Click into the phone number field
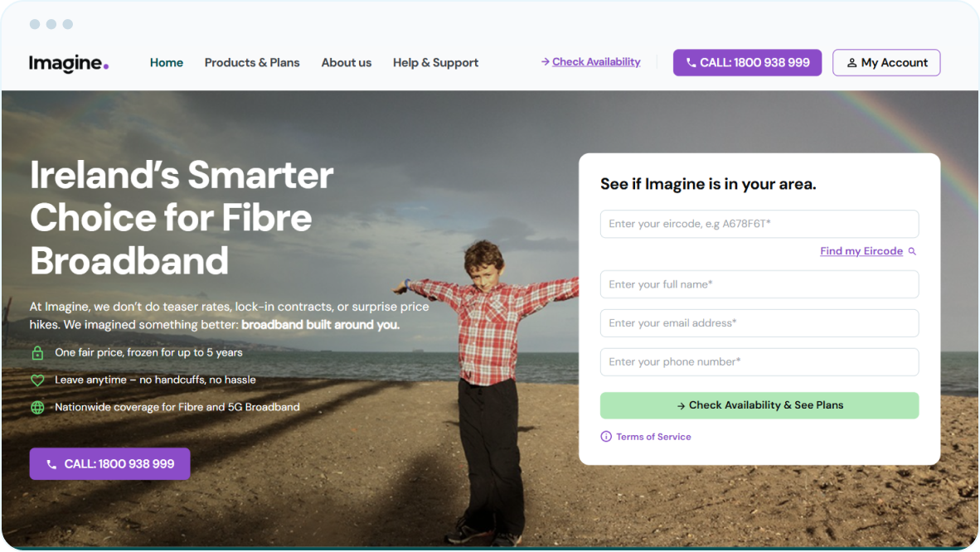This screenshot has height=552, width=980. [x=759, y=362]
